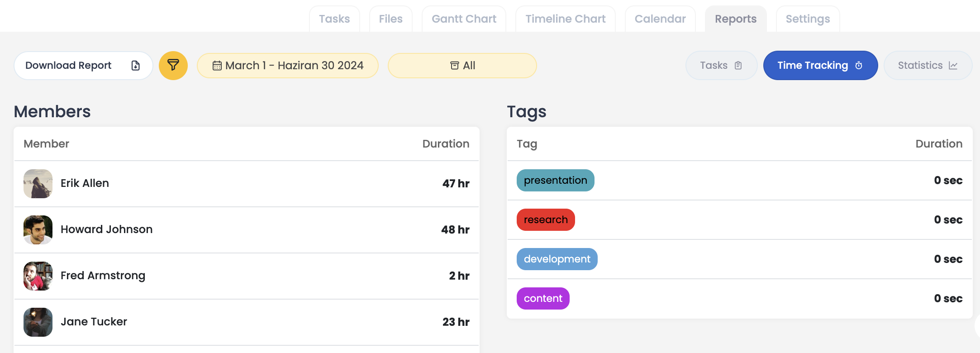Open the Settings tab
This screenshot has width=980, height=353.
(x=808, y=19)
